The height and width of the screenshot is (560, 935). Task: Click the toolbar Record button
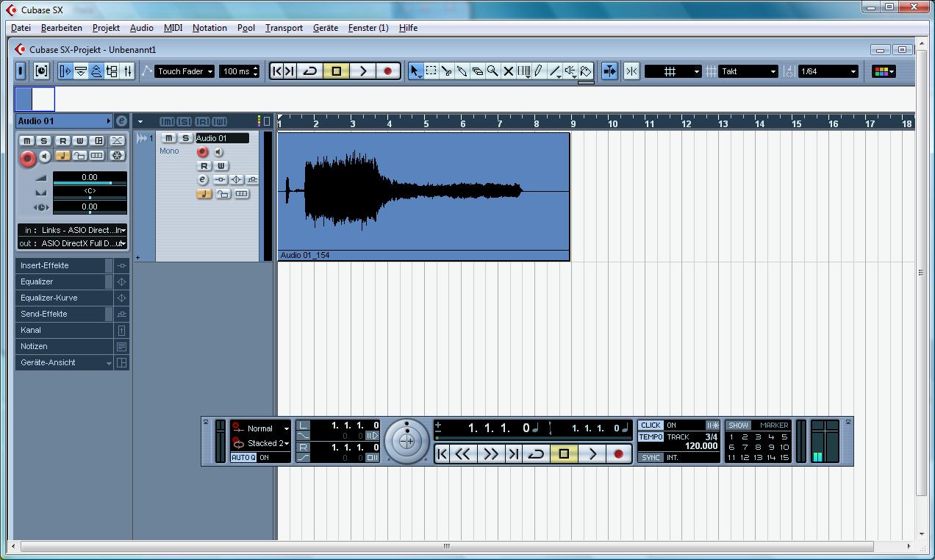click(x=388, y=71)
